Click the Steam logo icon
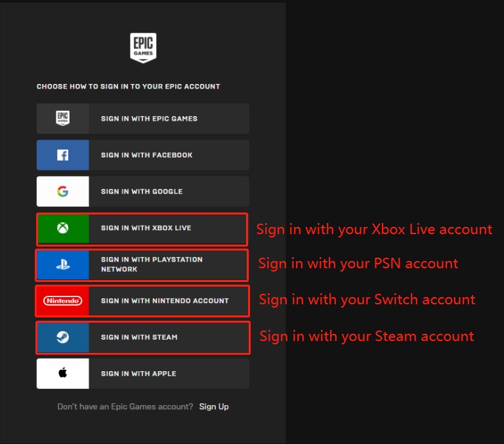 pyautogui.click(x=63, y=337)
